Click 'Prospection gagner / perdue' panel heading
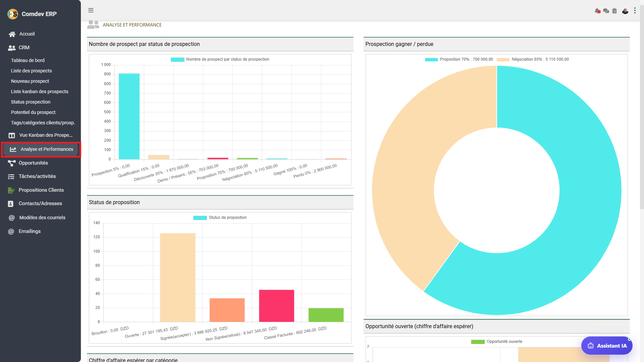The image size is (644, 362). (399, 44)
